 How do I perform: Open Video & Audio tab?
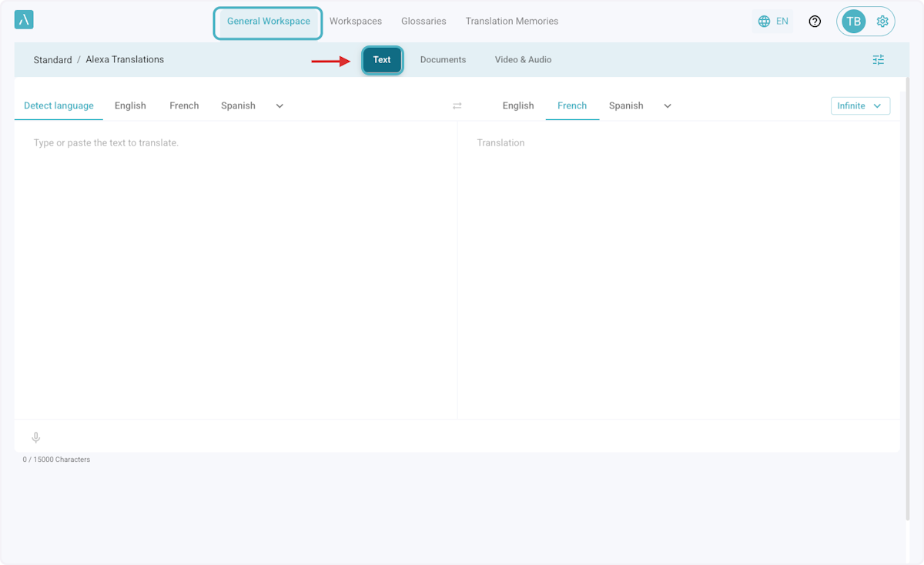point(523,60)
